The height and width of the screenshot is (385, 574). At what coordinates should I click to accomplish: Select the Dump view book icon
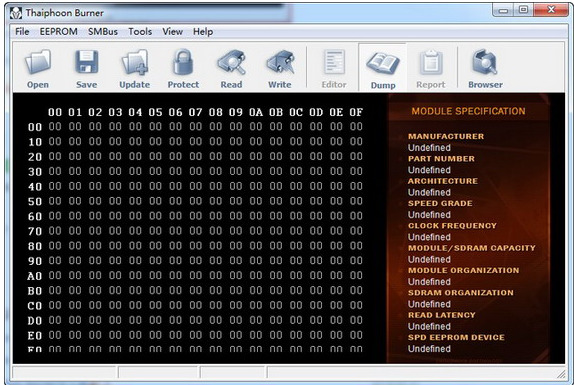(383, 63)
